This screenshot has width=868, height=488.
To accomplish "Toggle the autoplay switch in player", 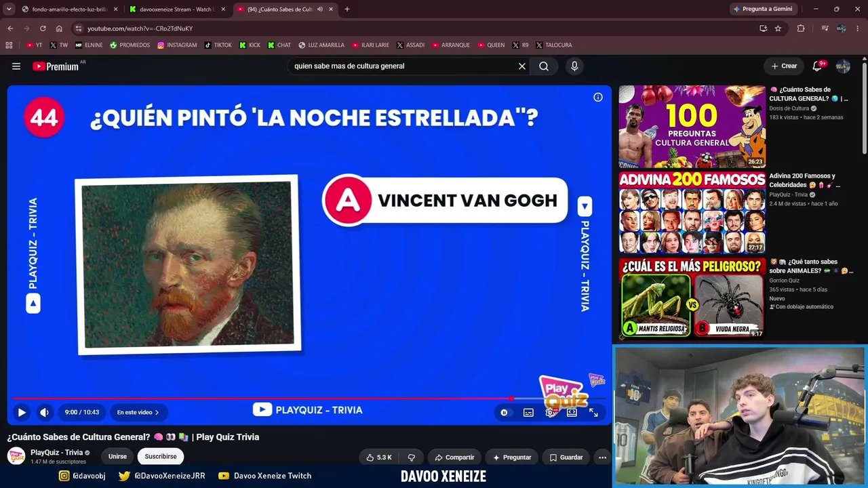I will [504, 412].
